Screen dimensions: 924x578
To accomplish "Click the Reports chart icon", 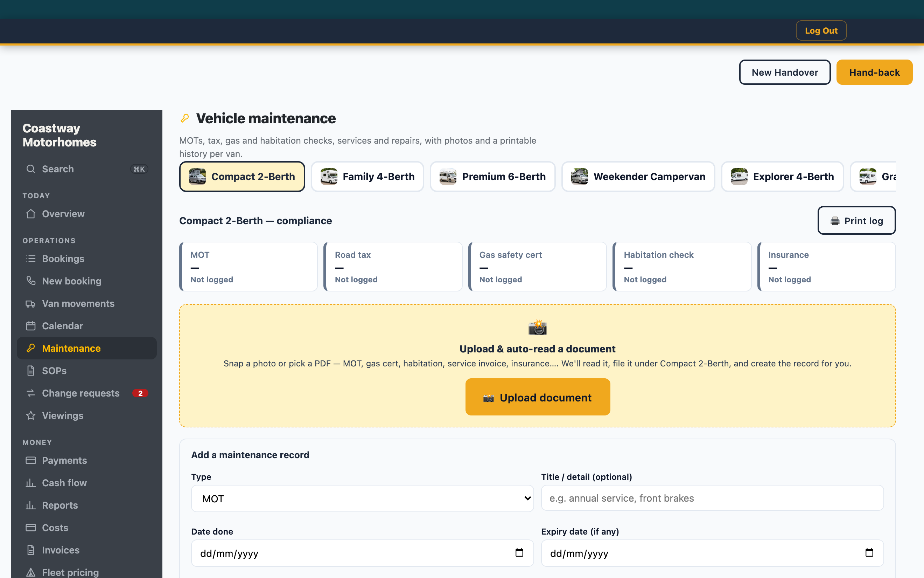I will click(31, 505).
